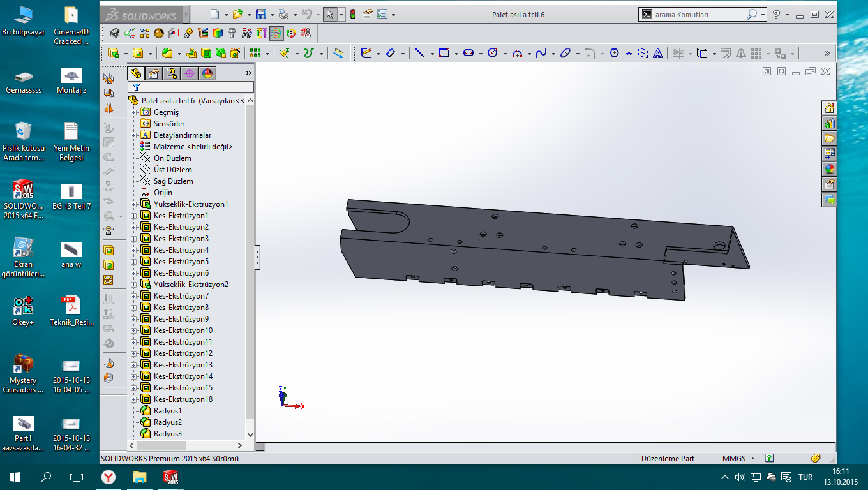Image resolution: width=868 pixels, height=490 pixels.
Task: Select the Polygon sketch tool
Action: click(x=614, y=54)
